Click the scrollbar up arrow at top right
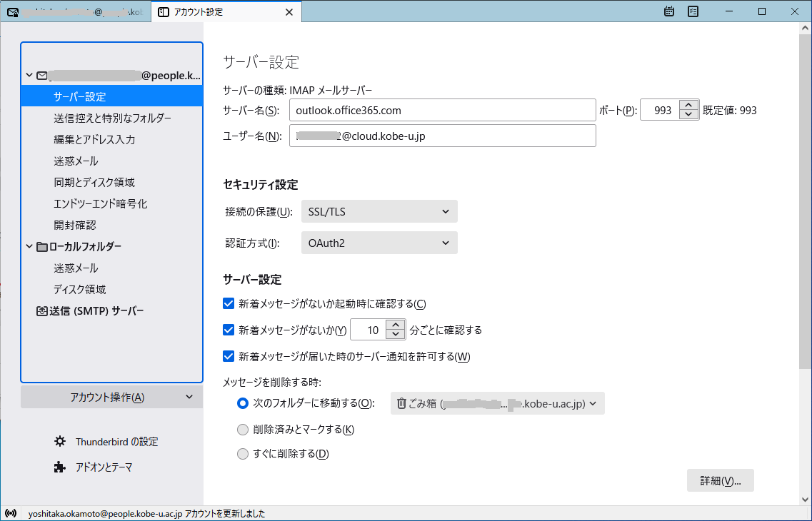Screen dimensions: 812x521 [x=805, y=27]
